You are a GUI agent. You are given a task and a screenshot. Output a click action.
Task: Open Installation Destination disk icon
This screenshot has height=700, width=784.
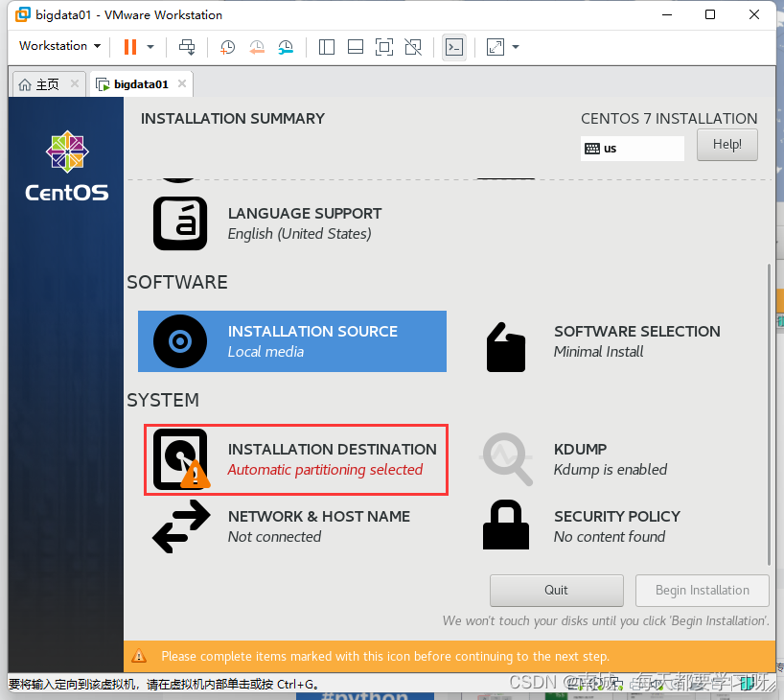pyautogui.click(x=181, y=459)
